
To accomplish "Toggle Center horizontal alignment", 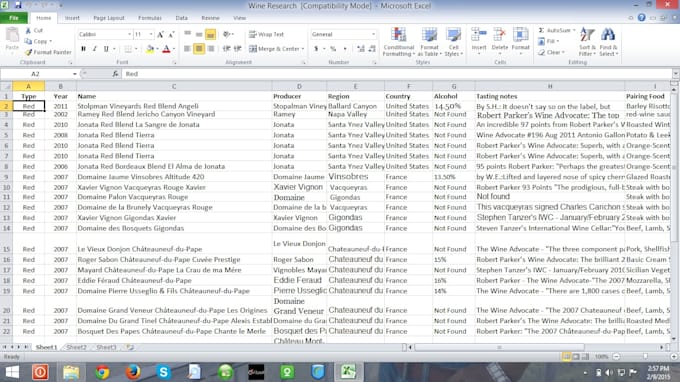I will tap(199, 49).
